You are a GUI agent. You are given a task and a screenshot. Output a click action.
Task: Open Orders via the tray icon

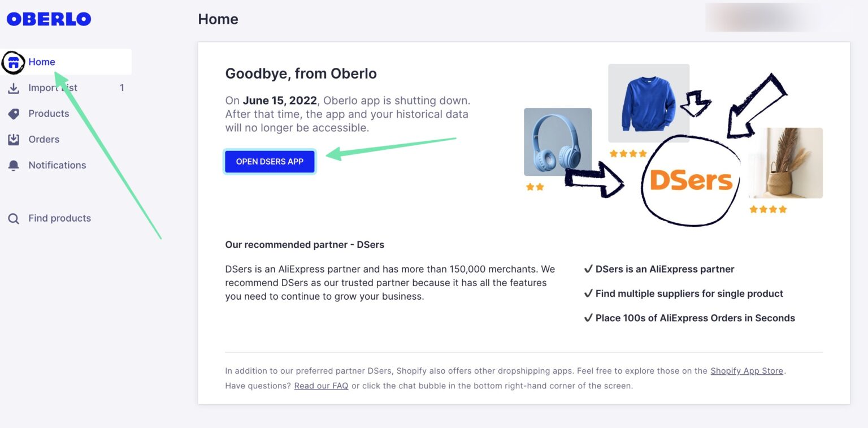click(x=14, y=139)
